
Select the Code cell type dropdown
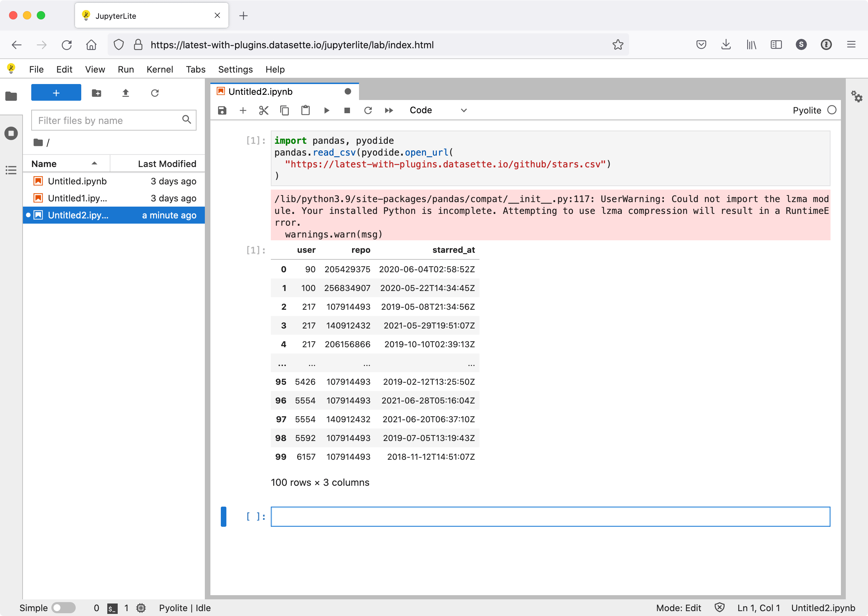437,109
